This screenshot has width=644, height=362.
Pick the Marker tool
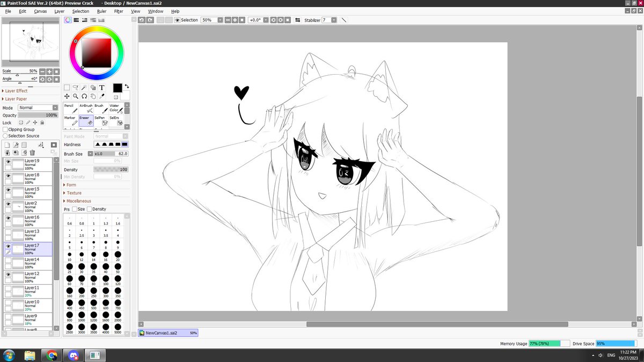pyautogui.click(x=71, y=120)
